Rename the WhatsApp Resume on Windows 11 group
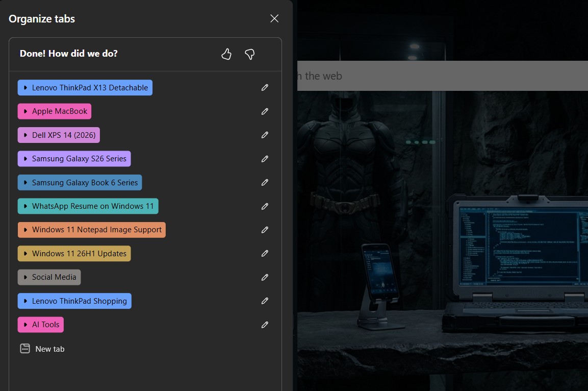This screenshot has height=391, width=588. [265, 206]
